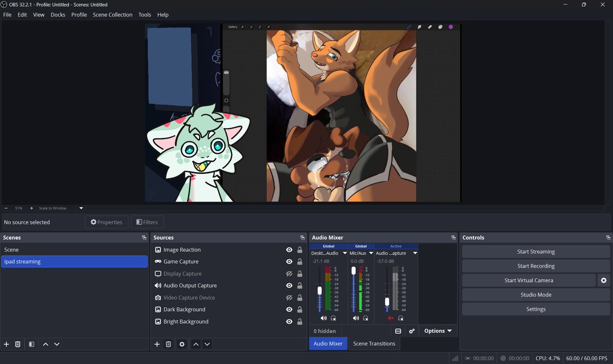This screenshot has height=364, width=613.
Task: Hide the Dark Background source
Action: click(x=289, y=309)
